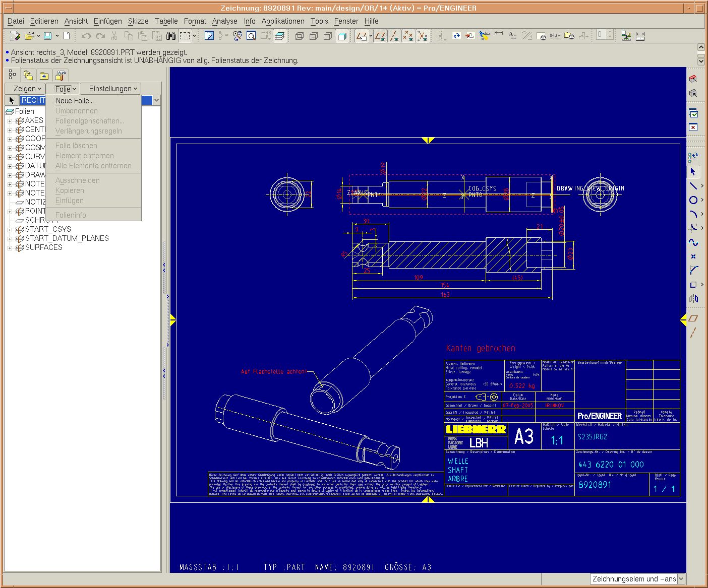The width and height of the screenshot is (708, 588).
Task: Click the dimension creation icon
Action: pos(499,34)
